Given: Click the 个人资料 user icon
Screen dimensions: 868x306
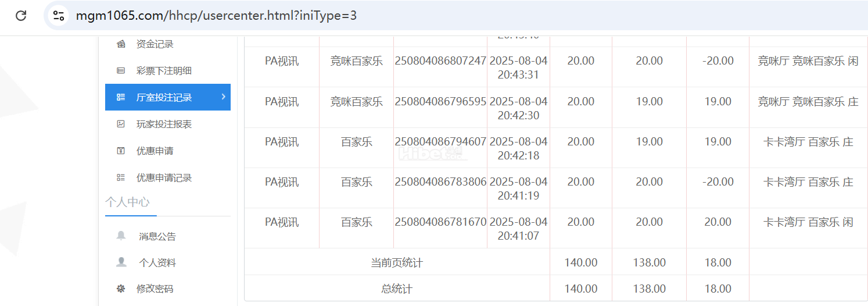Looking at the screenshot, I should click(x=121, y=262).
